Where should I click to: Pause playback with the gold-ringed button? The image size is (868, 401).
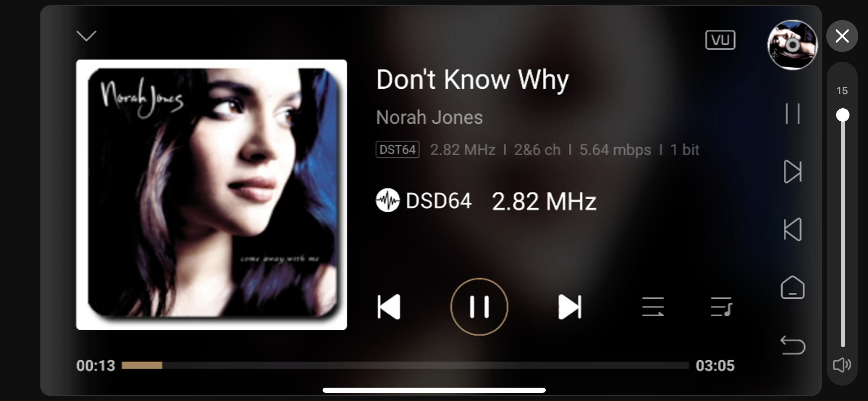479,306
